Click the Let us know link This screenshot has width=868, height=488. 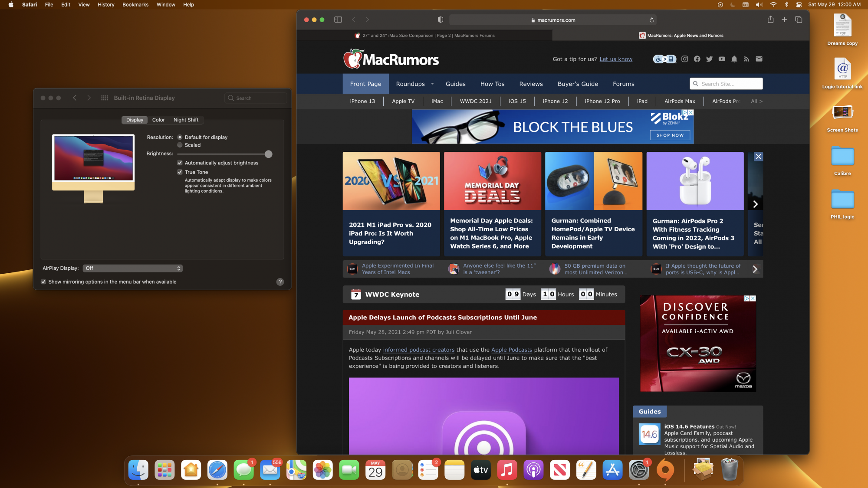click(616, 59)
